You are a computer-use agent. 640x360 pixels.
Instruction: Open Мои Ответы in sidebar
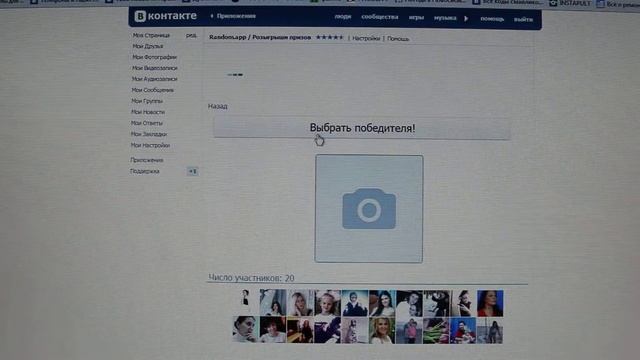tap(147, 123)
